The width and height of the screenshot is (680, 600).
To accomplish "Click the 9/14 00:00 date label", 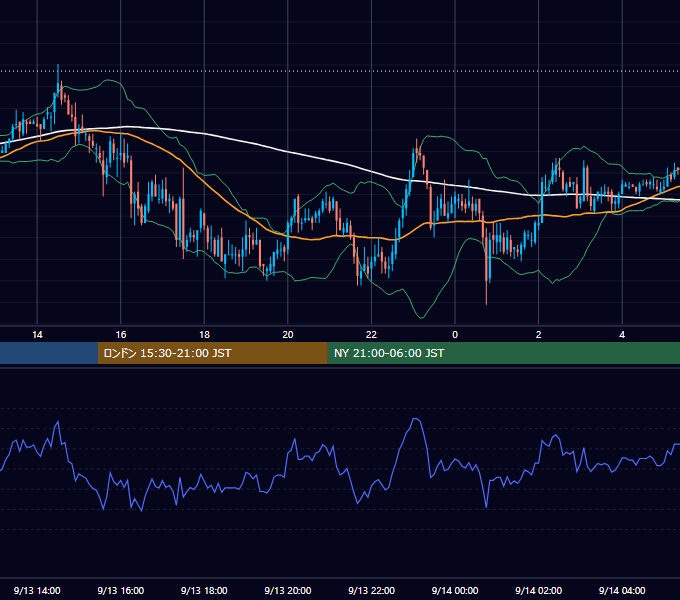I will pos(455,590).
